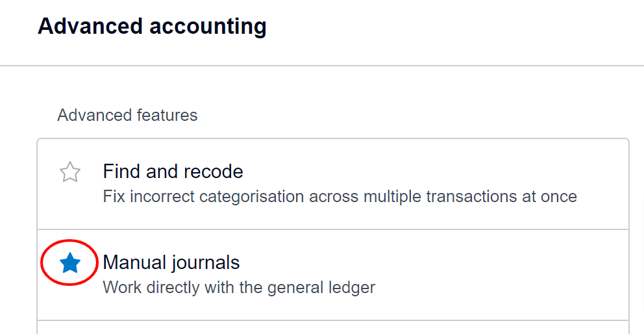Click the red-circled star icon
644x334 pixels.
(x=70, y=263)
